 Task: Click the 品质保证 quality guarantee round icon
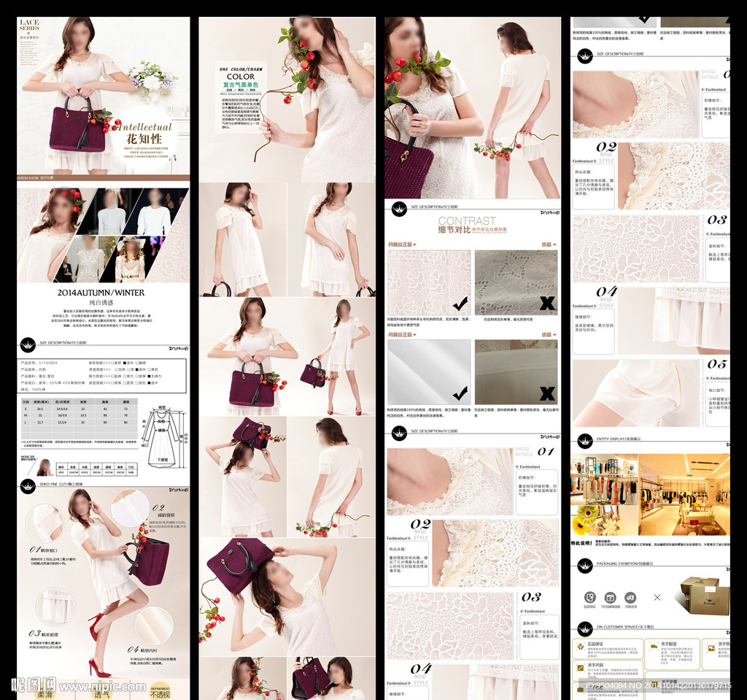(x=589, y=597)
